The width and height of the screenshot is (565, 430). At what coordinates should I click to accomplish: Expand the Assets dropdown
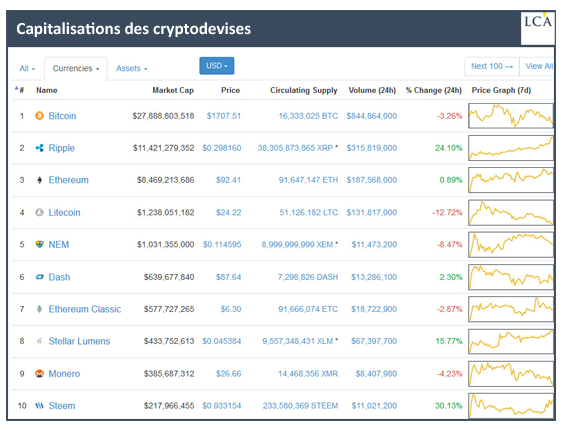(x=132, y=68)
